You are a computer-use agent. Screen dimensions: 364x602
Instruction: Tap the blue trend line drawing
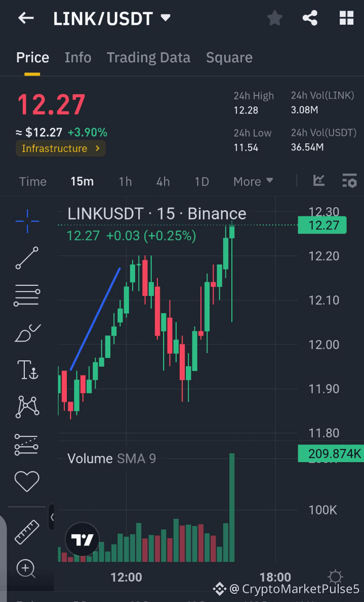(96, 319)
